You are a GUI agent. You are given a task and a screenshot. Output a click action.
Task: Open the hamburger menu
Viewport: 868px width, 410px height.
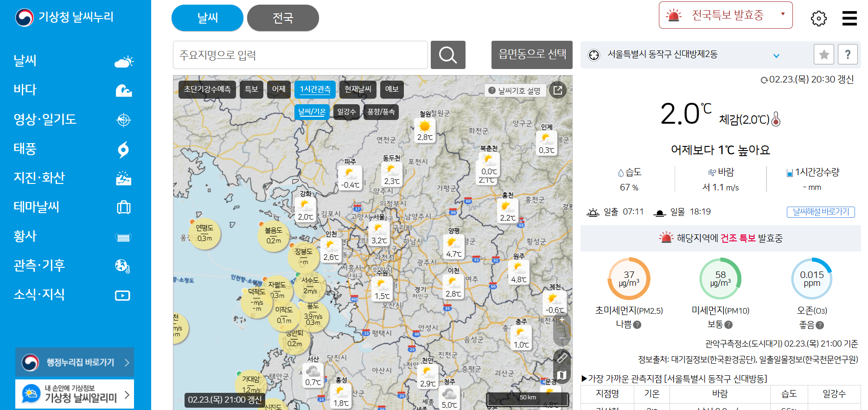[849, 18]
